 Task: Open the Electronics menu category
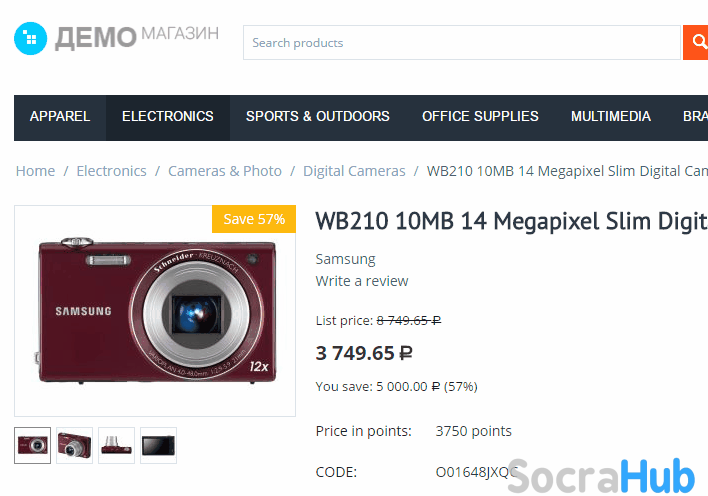coord(168,117)
